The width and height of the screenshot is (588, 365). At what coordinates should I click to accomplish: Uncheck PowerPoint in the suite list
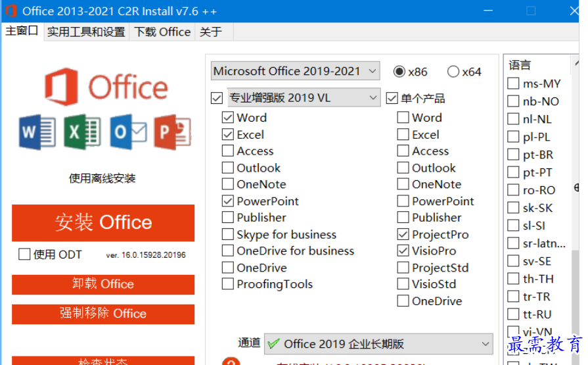(x=227, y=201)
